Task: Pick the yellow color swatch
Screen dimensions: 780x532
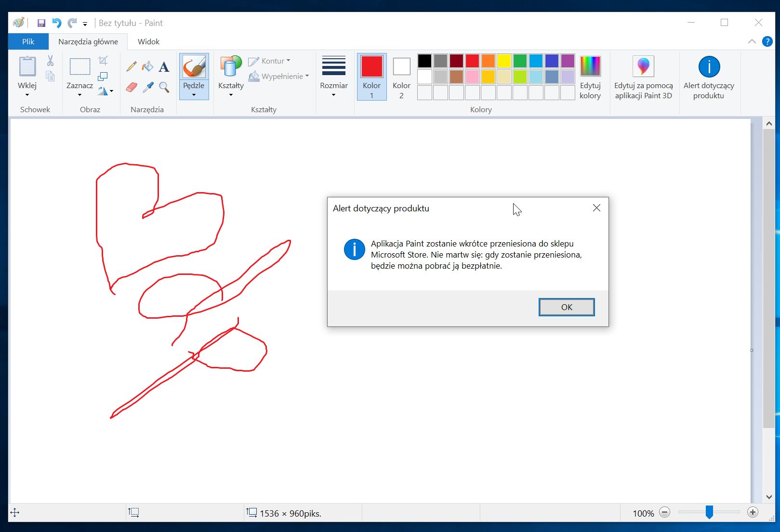Action: tap(504, 61)
